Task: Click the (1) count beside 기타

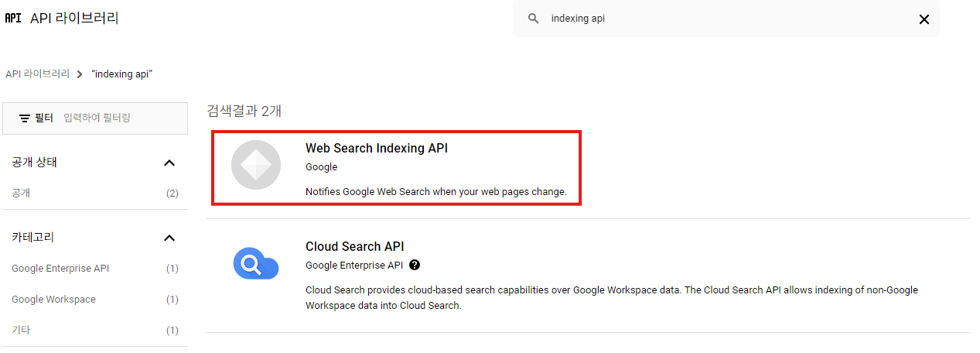Action: [172, 331]
